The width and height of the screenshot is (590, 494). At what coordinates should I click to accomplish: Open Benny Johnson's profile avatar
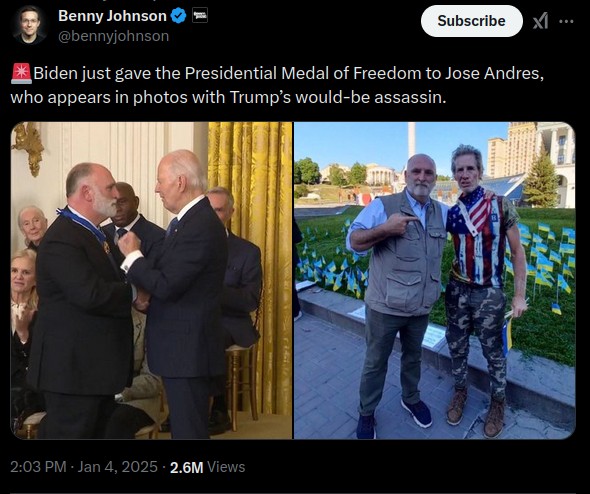(29, 25)
